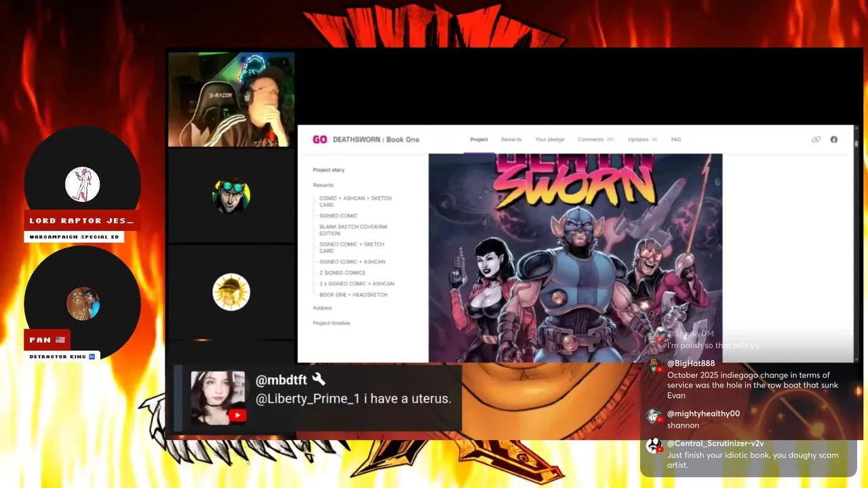This screenshot has height=488, width=868.
Task: Open the Project timeline section
Action: tap(332, 323)
